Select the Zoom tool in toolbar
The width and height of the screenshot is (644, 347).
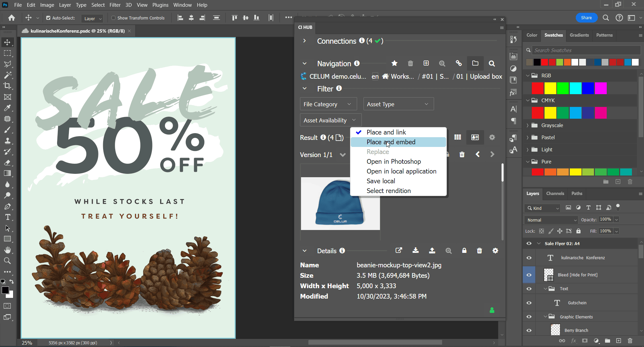tap(7, 261)
